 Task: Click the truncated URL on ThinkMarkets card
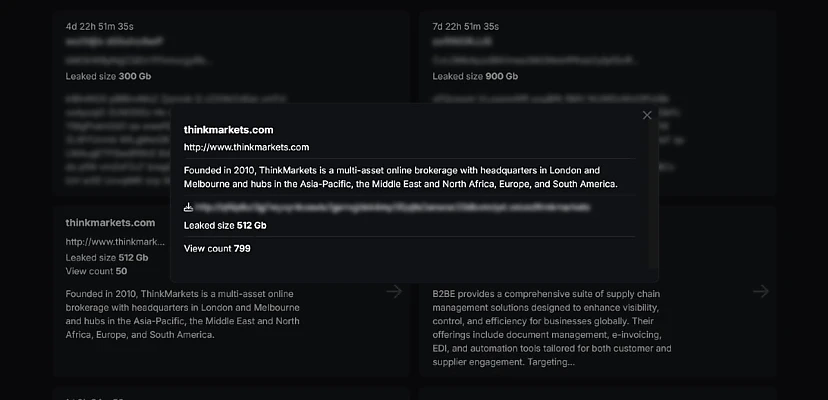point(114,242)
